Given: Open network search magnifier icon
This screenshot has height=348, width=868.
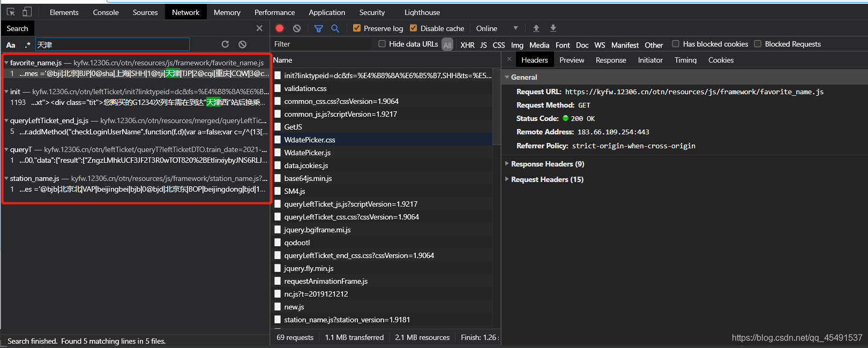Looking at the screenshot, I should click(x=335, y=28).
